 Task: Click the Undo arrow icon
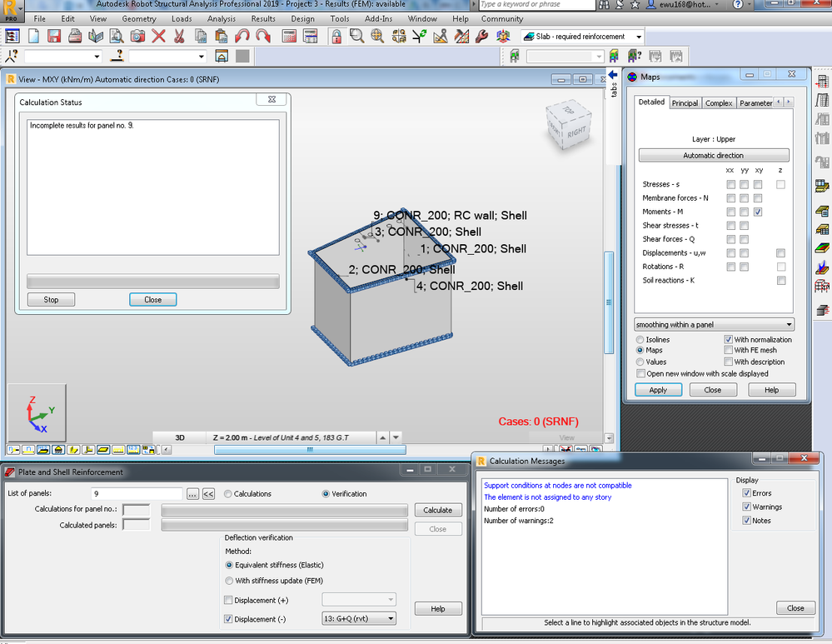pyautogui.click(x=242, y=36)
